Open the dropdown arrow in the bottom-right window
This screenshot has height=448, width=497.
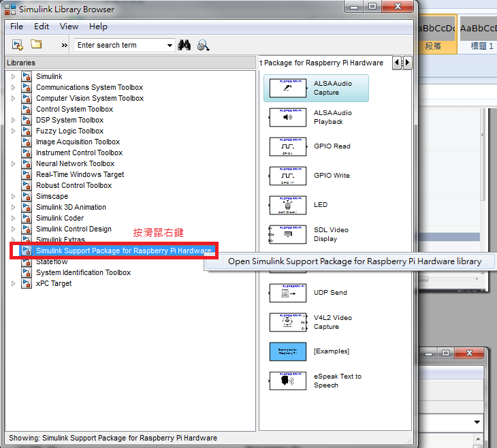click(x=477, y=422)
